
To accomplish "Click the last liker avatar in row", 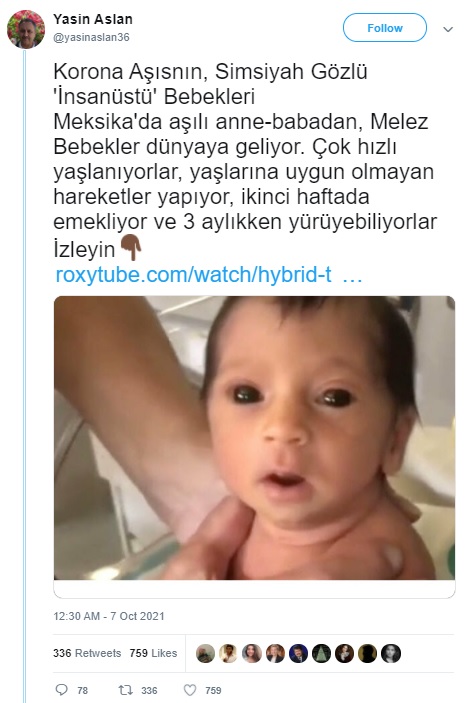I will (391, 654).
